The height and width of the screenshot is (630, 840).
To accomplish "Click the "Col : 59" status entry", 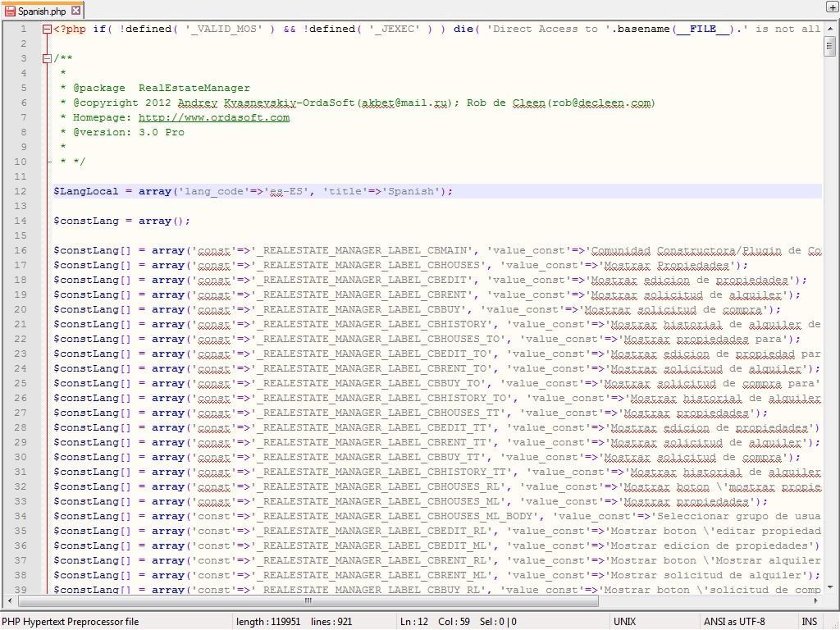I will pyautogui.click(x=454, y=622).
